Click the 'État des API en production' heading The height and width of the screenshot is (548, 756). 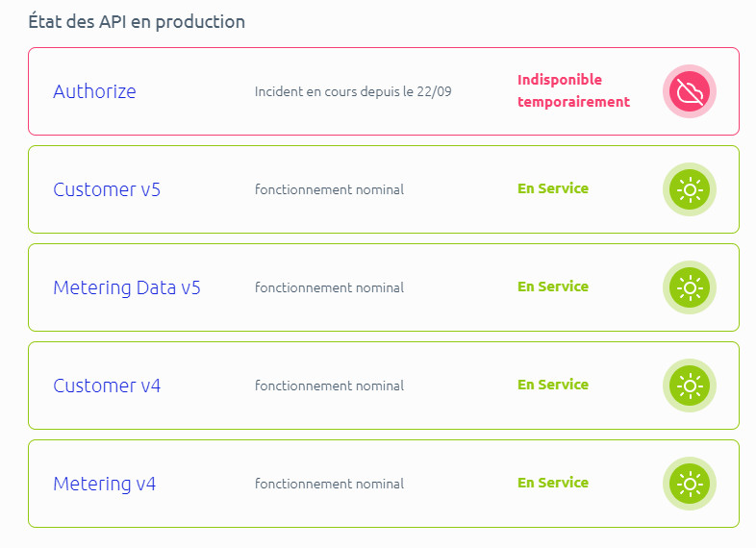point(137,22)
